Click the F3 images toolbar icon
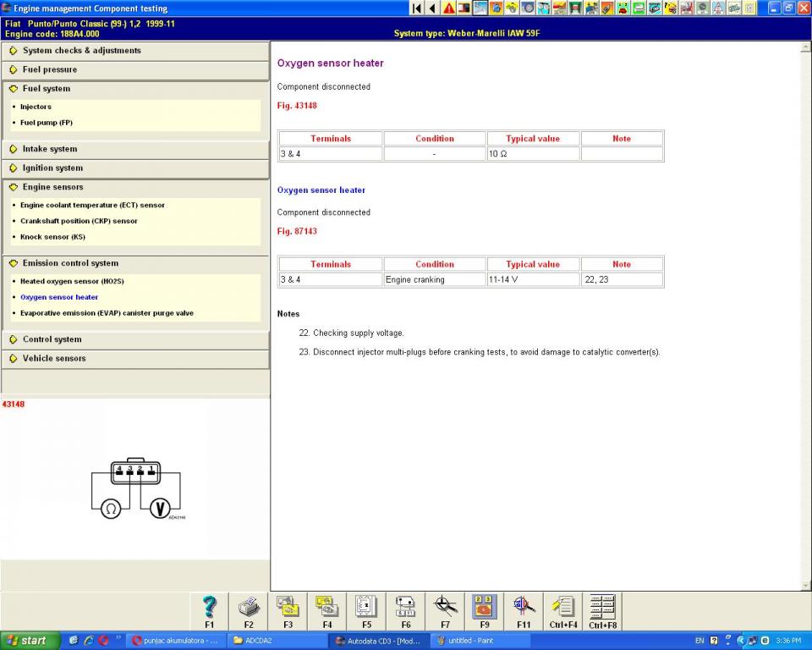This screenshot has height=650, width=812. tap(288, 612)
